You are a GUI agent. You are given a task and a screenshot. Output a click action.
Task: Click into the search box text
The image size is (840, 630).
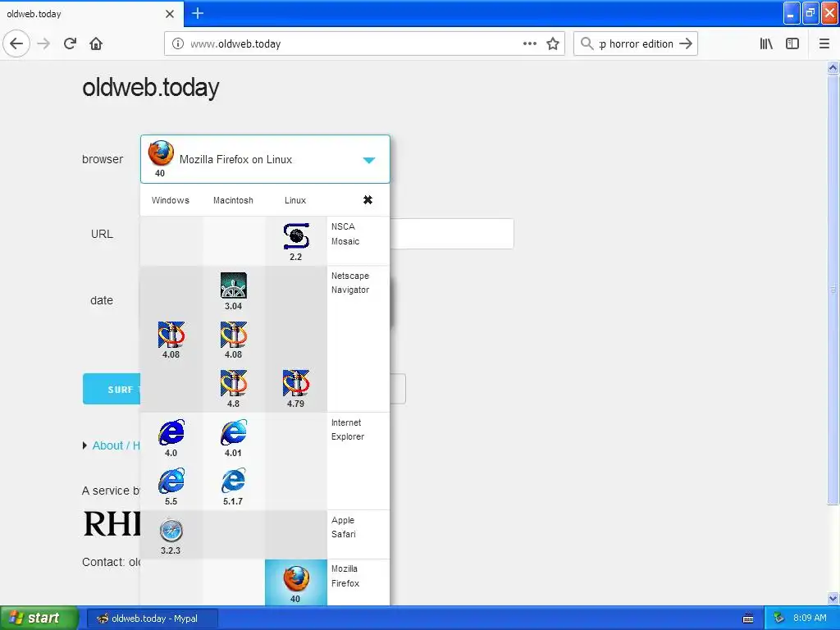pos(636,43)
